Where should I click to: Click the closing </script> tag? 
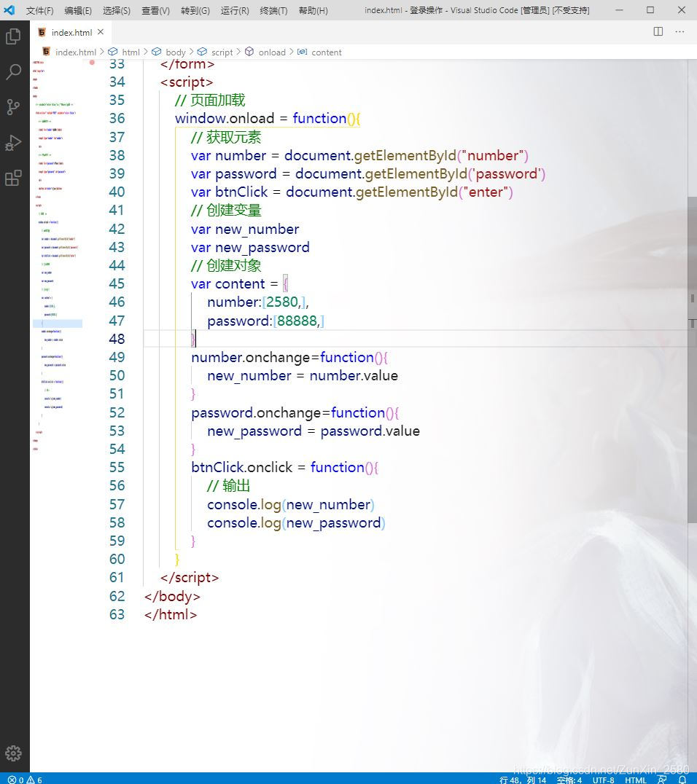click(190, 578)
